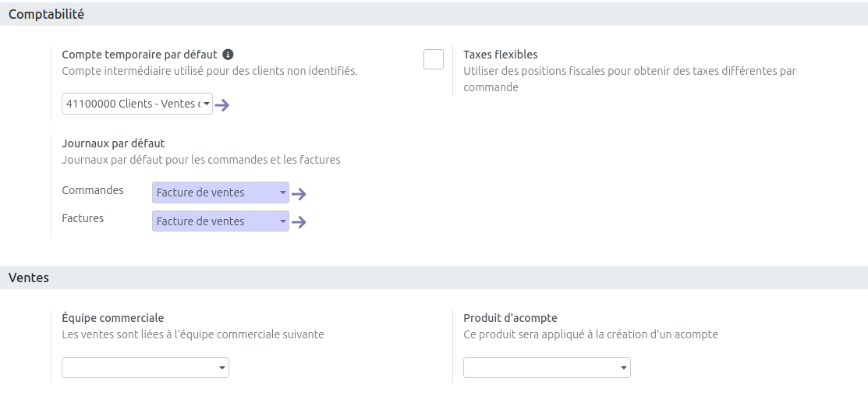Open the Équipe commerciale dropdown

click(x=145, y=367)
